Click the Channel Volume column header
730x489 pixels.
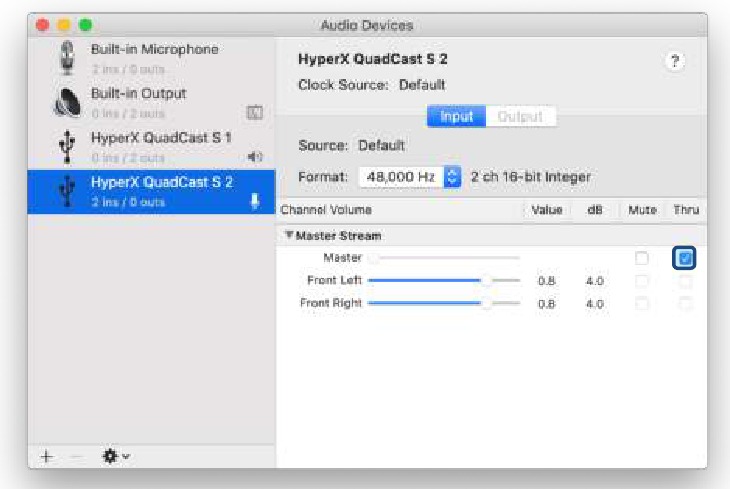point(326,210)
